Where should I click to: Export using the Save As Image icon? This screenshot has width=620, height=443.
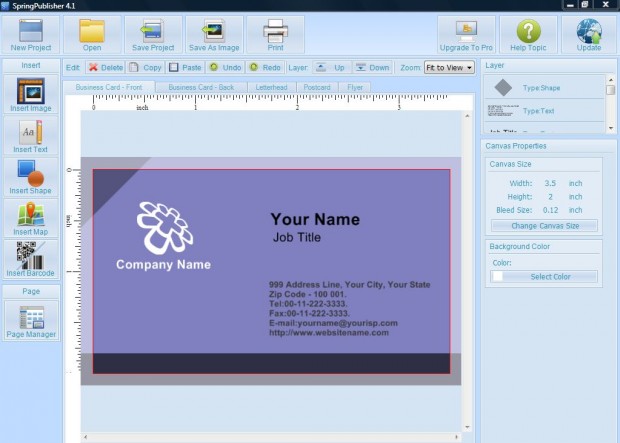(213, 32)
